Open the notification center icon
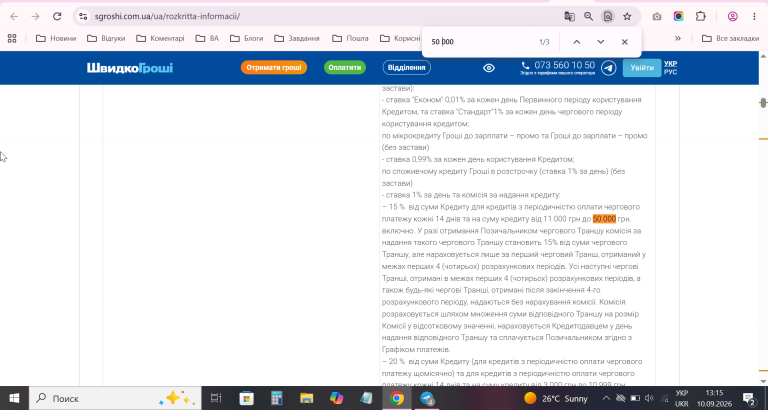 click(x=748, y=398)
